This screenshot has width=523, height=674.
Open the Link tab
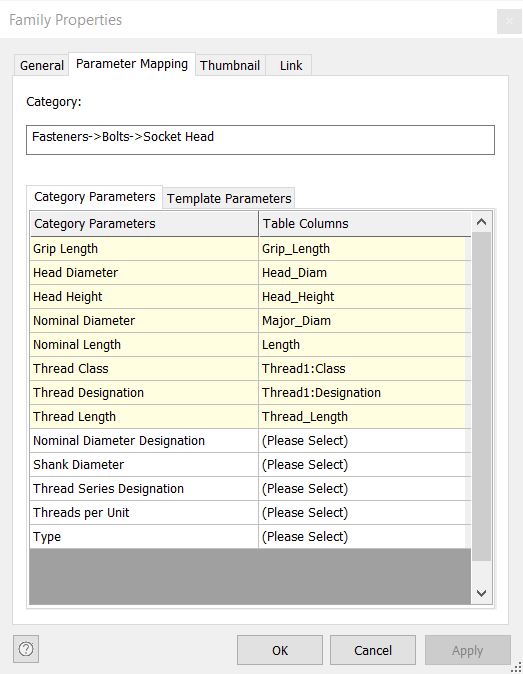[291, 66]
